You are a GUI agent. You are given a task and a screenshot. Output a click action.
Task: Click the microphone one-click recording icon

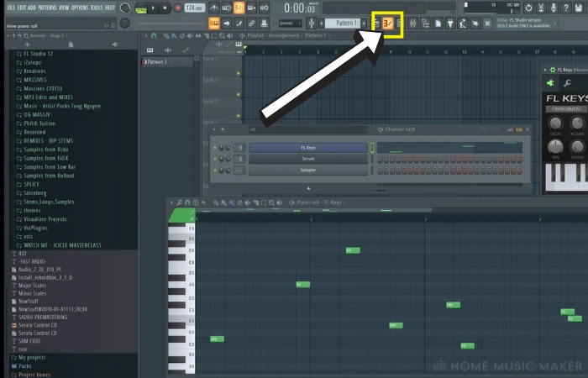coord(554,8)
